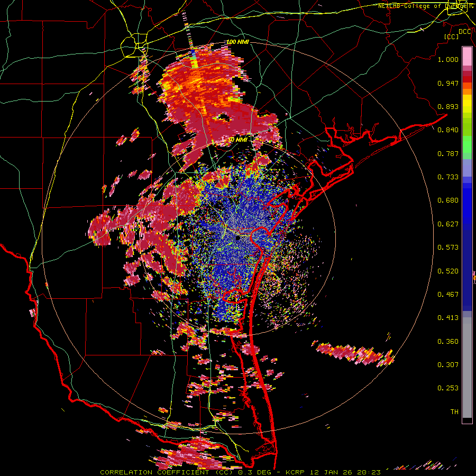Click the TH threshold label on scale
Viewport: 476px width, 476px height.
(454, 412)
